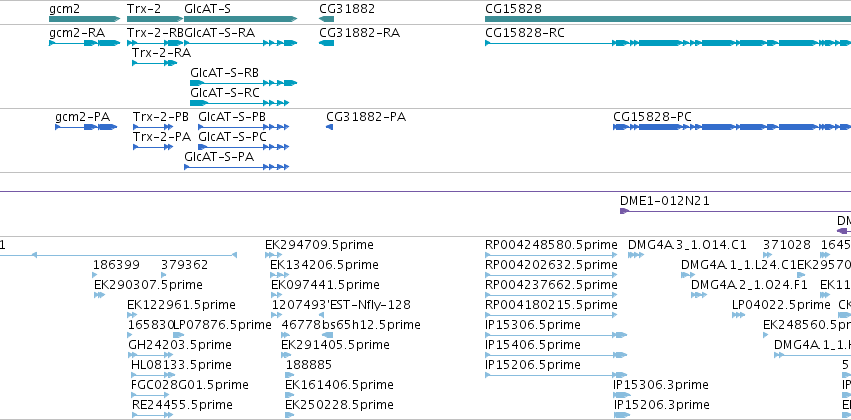Click EST label EK248560.5prime
The width and height of the screenshot is (851, 420).
(807, 325)
